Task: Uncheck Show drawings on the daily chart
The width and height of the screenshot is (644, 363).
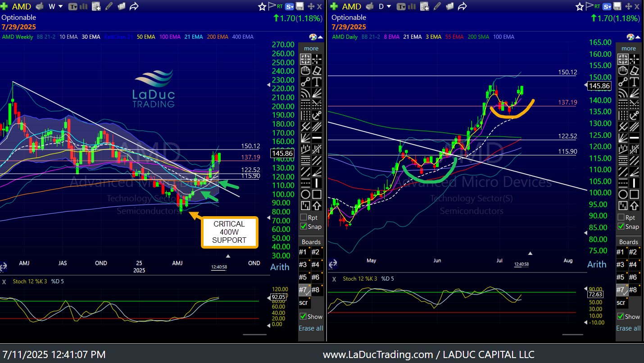Action: point(621,317)
